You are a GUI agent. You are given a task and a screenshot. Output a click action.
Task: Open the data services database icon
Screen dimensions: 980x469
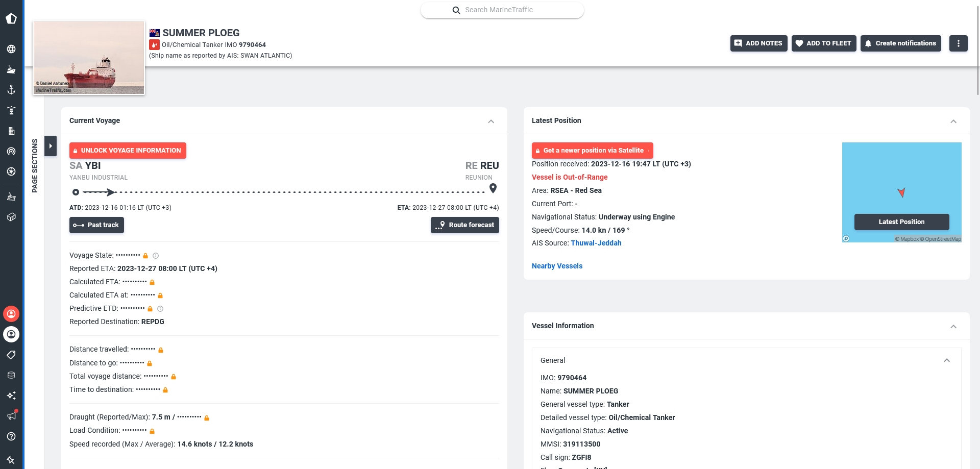(x=11, y=375)
